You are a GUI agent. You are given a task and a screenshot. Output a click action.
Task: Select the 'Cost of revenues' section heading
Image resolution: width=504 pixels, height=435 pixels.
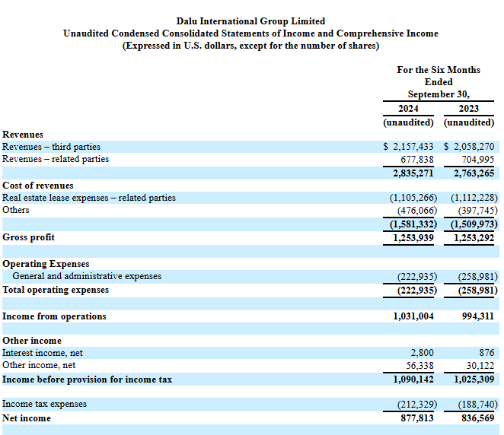[x=38, y=186]
